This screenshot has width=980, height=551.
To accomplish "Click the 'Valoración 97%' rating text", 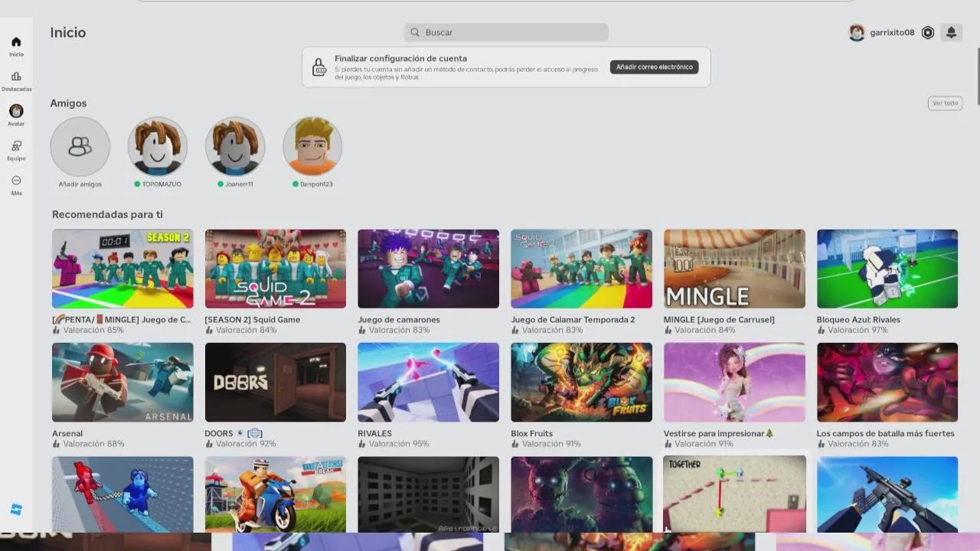I will [x=858, y=331].
